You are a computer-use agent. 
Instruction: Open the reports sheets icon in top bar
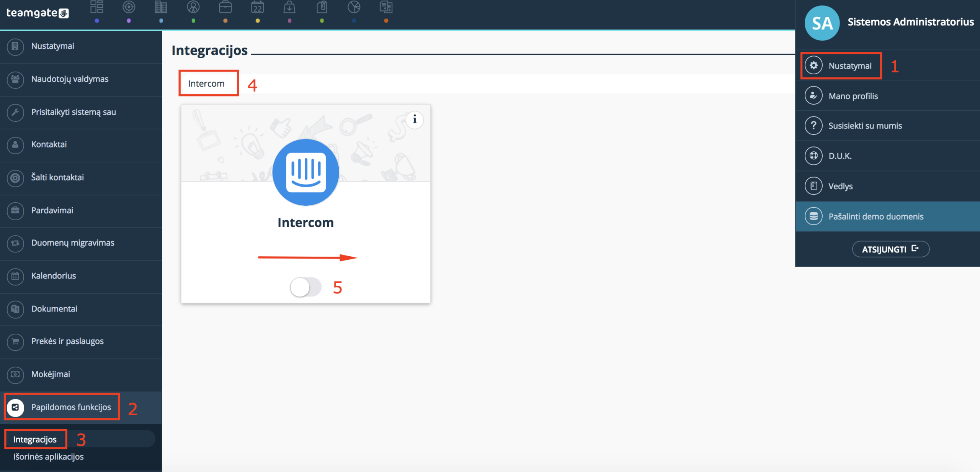[386, 7]
